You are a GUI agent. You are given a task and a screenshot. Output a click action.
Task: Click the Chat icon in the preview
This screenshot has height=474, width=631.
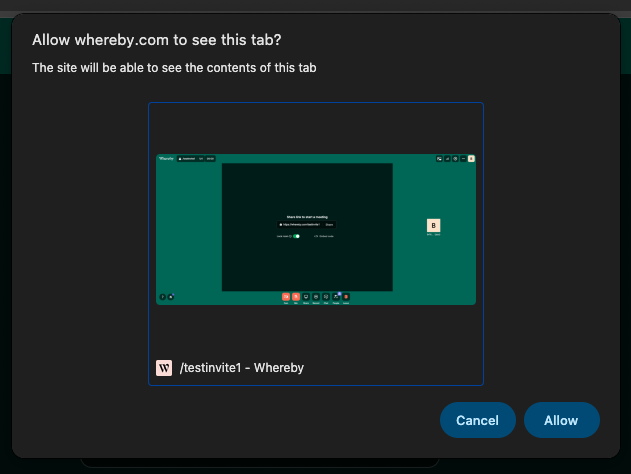point(326,297)
